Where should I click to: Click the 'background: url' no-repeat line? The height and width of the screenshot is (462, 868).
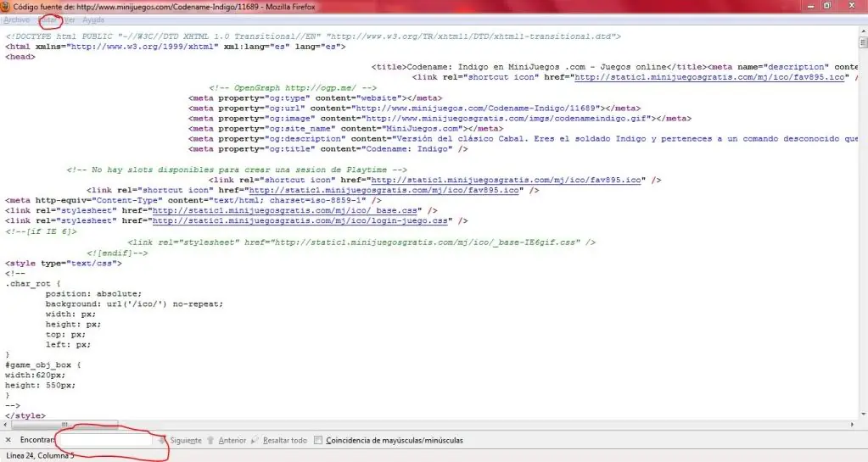click(x=135, y=304)
